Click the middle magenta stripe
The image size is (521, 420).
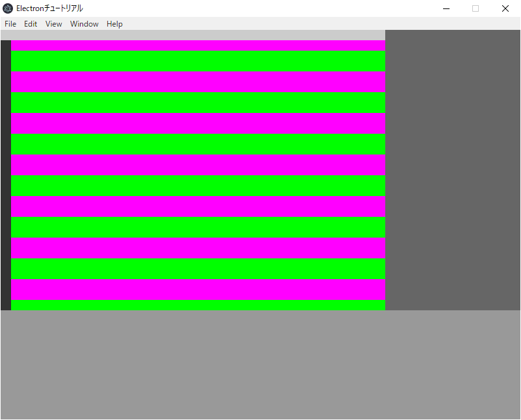195,164
